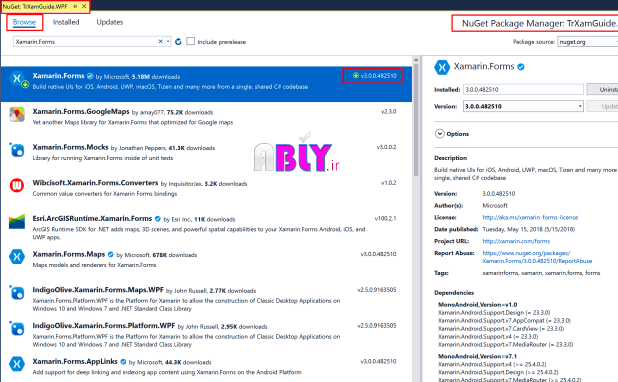
Task: Click the Installed version 3.0.0.482510 field
Action: [x=523, y=89]
